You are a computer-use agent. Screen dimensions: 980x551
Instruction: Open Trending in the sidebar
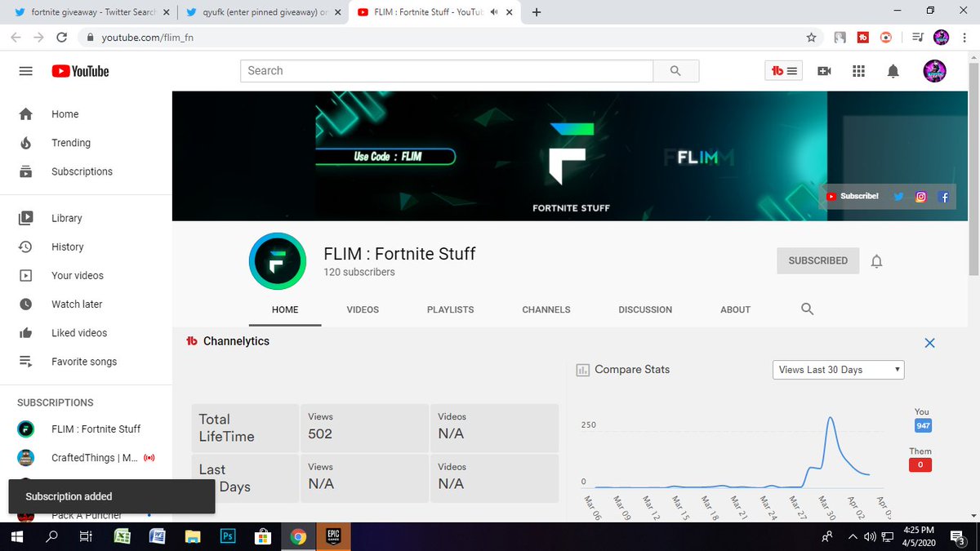(x=86, y=143)
